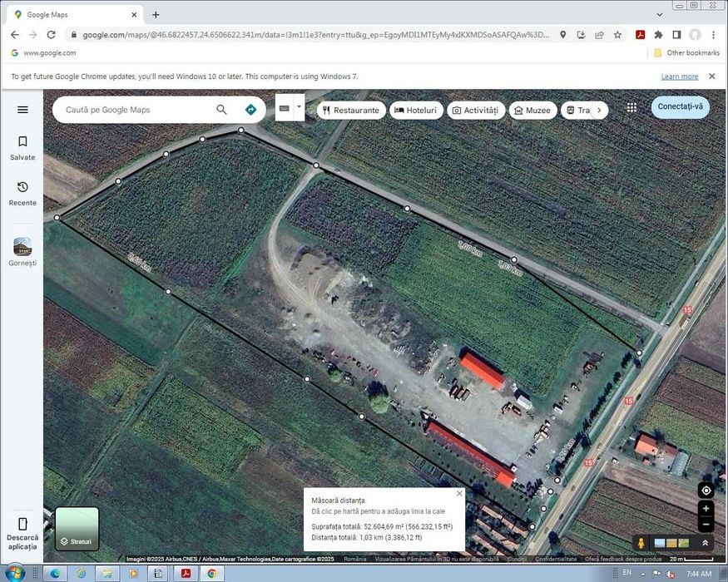Open the Extensions puzzle icon
728x582 pixels.
click(658, 35)
